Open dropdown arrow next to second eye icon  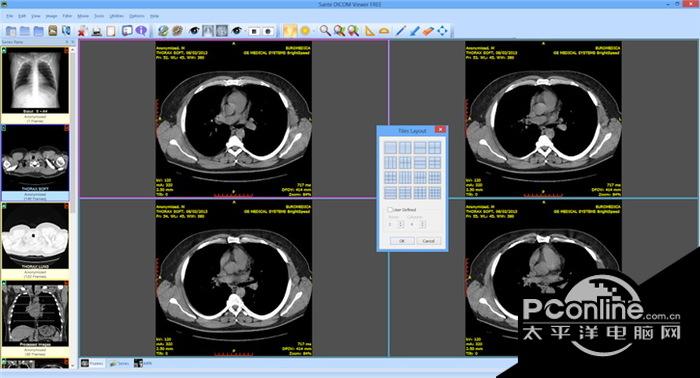[x=245, y=31]
